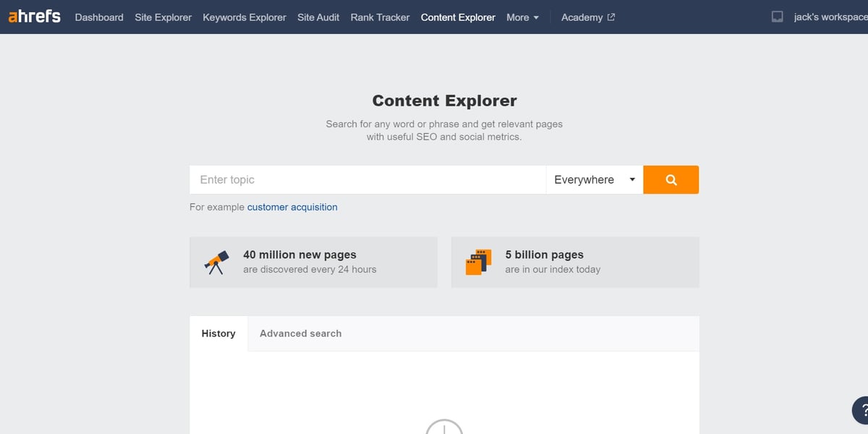The width and height of the screenshot is (868, 434).
Task: Open the Everywhere search scope dropdown
Action: (594, 180)
